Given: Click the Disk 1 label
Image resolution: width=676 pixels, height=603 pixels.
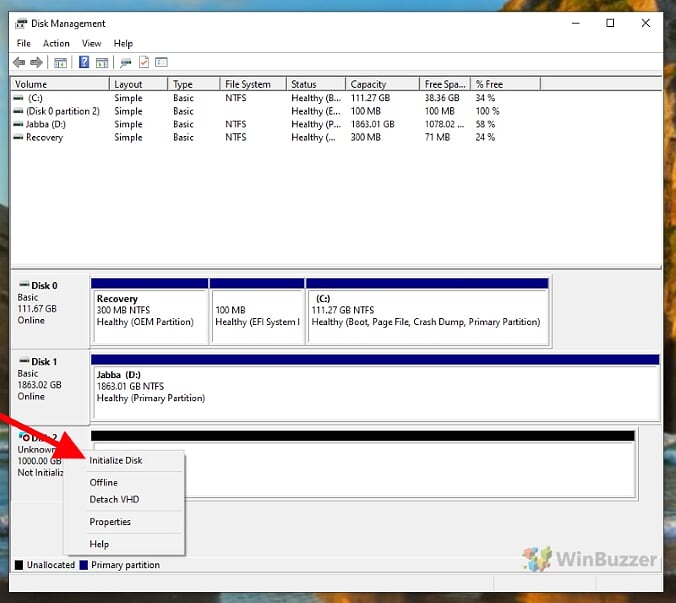Looking at the screenshot, I should [44, 362].
